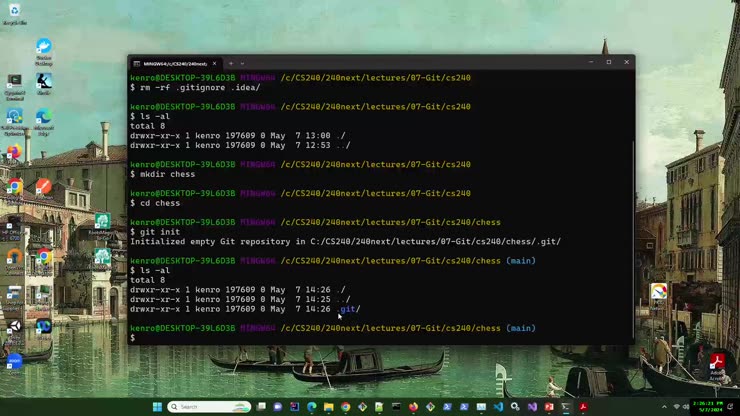Close the MINGW64 terminal tab
The image size is (740, 416).
pyautogui.click(x=215, y=63)
